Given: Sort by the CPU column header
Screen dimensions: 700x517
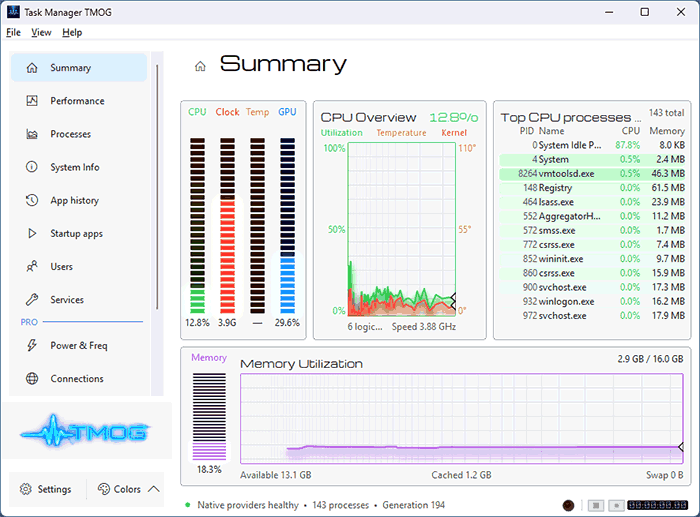Looking at the screenshot, I should (631, 131).
